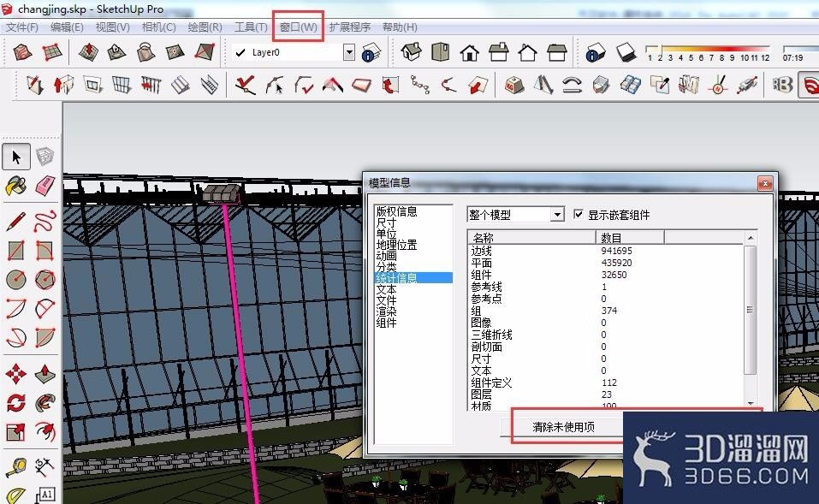The height and width of the screenshot is (504, 819).
Task: Choose the Make Component tool
Action: [45, 156]
